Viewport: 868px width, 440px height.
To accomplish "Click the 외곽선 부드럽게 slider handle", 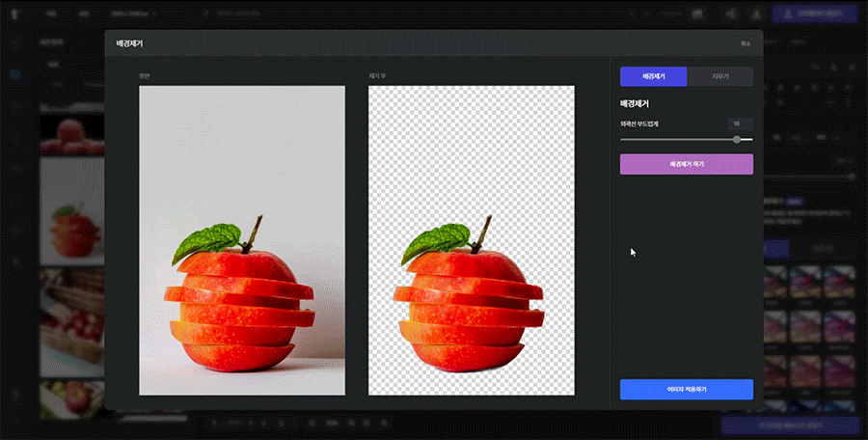I will (737, 139).
